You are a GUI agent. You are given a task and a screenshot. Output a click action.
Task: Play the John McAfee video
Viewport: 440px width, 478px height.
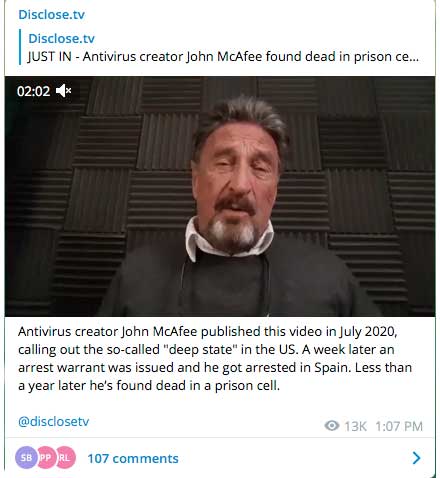click(220, 197)
